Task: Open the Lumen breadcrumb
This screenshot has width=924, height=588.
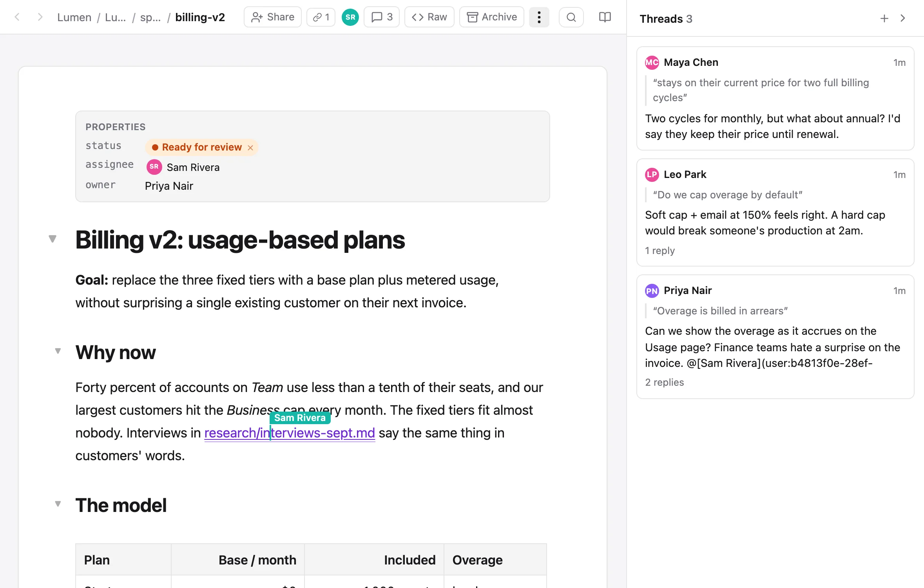Action: [74, 17]
